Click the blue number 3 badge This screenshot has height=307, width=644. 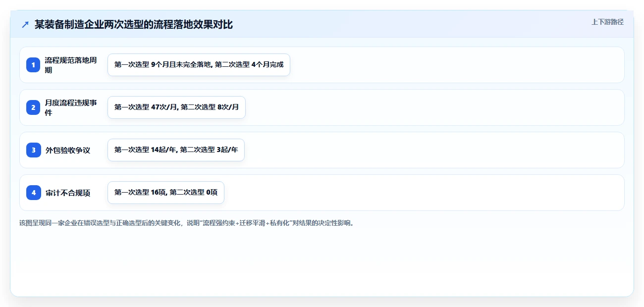click(34, 150)
